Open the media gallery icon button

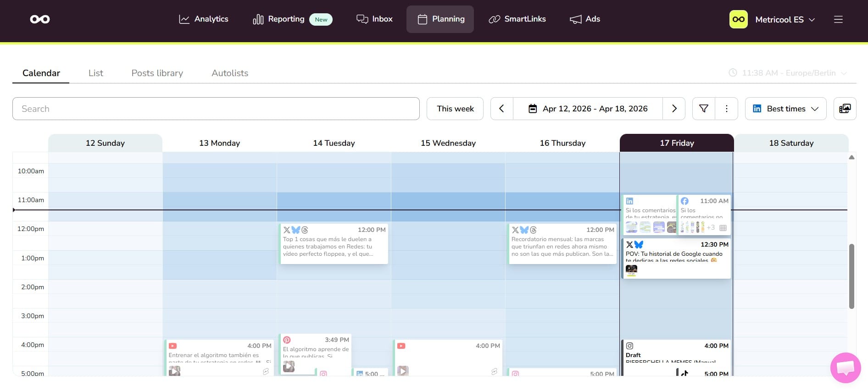point(845,109)
